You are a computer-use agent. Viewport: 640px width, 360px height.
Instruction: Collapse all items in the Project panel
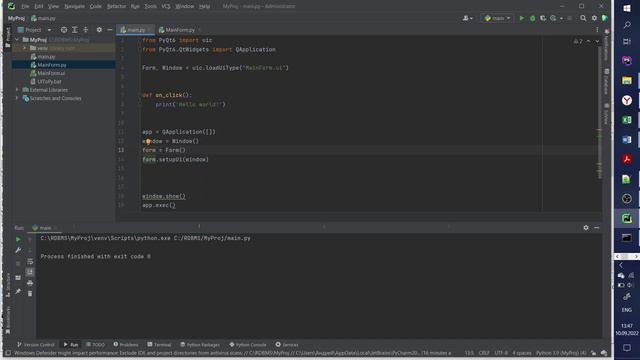coord(86,30)
